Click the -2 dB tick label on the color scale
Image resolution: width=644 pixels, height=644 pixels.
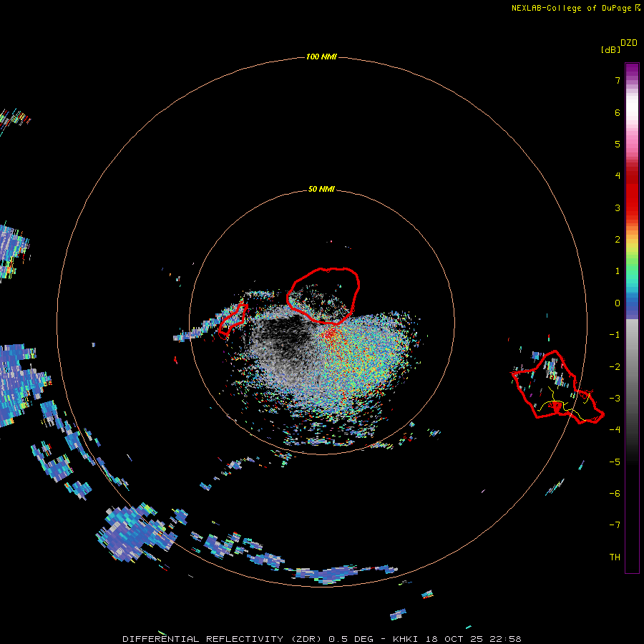coord(615,367)
